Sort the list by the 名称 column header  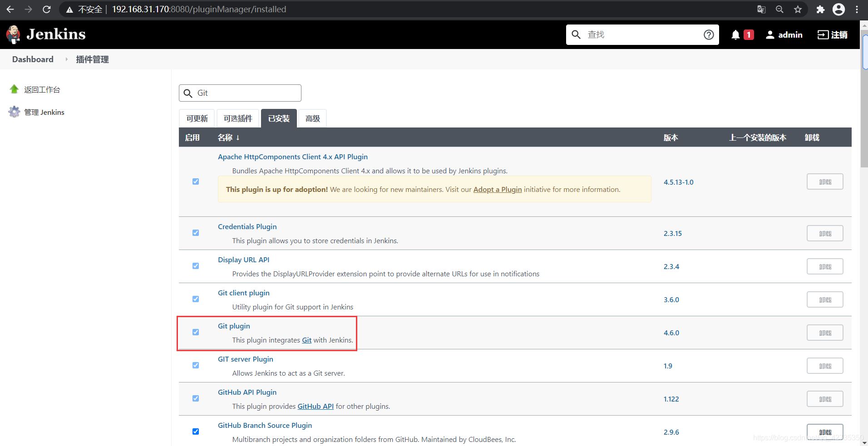[228, 137]
